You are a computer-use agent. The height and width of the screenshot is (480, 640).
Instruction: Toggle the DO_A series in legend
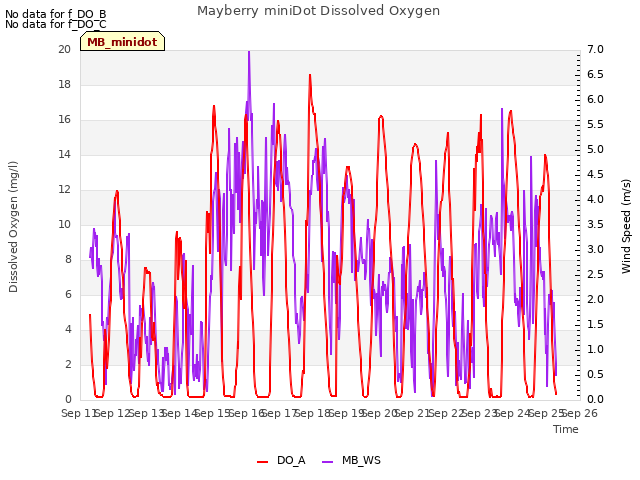(281, 460)
